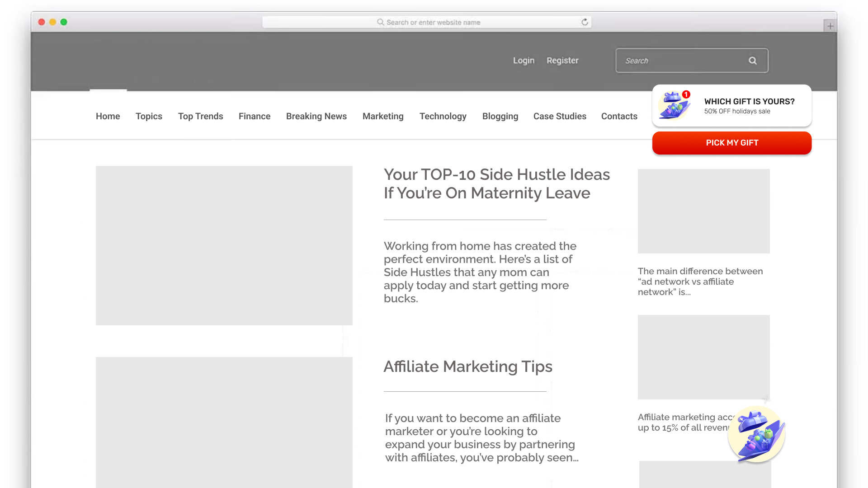Screen dimensions: 868x488
Task: Click the yellow minimize window button
Action: pyautogui.click(x=52, y=22)
